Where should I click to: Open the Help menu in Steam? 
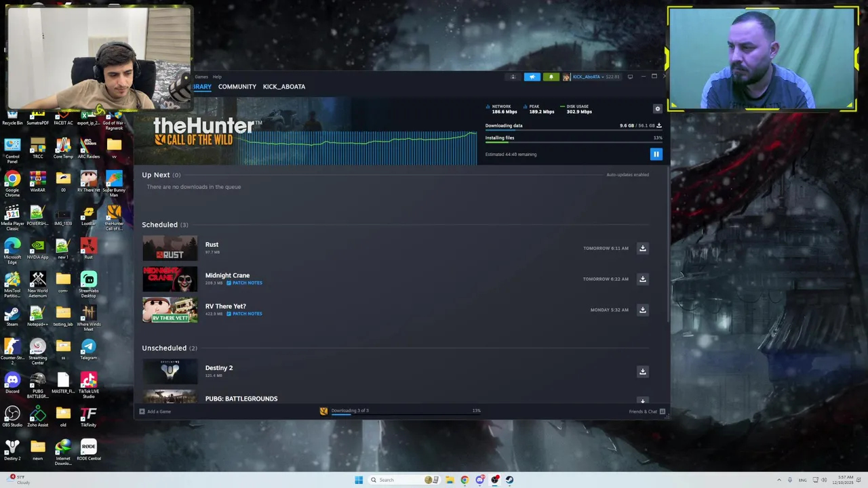(217, 77)
